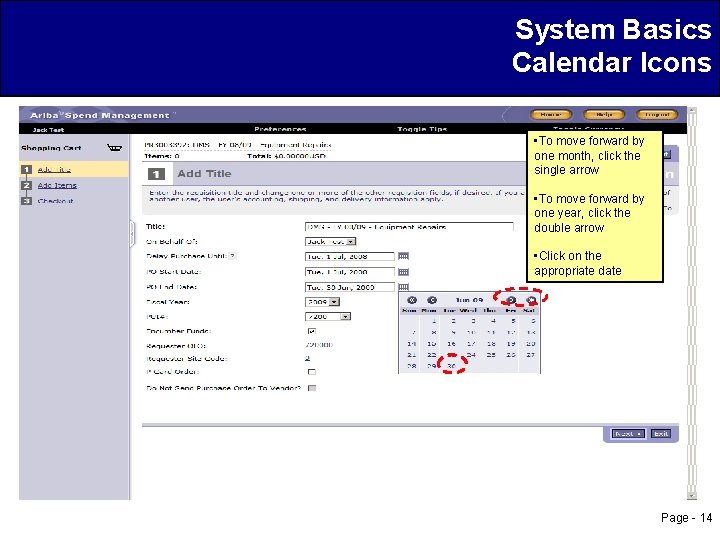
Task: Click step 1 number icon in sidebar
Action: pyautogui.click(x=27, y=169)
